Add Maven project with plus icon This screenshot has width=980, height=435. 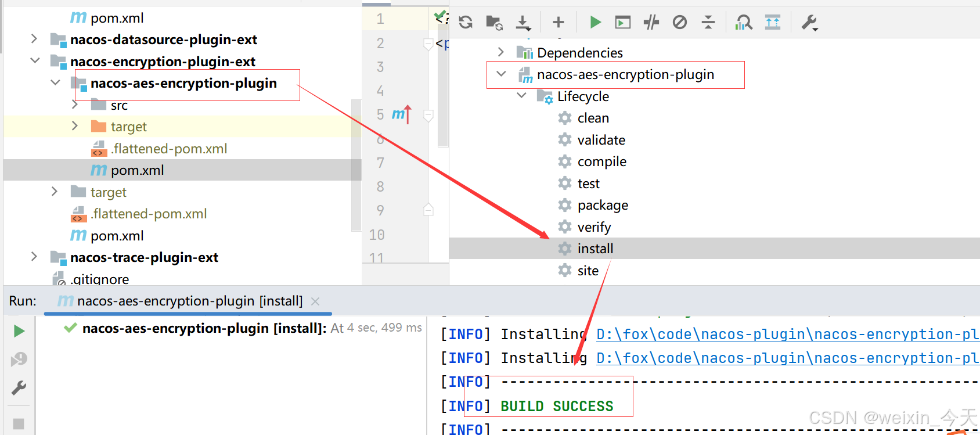(x=559, y=23)
